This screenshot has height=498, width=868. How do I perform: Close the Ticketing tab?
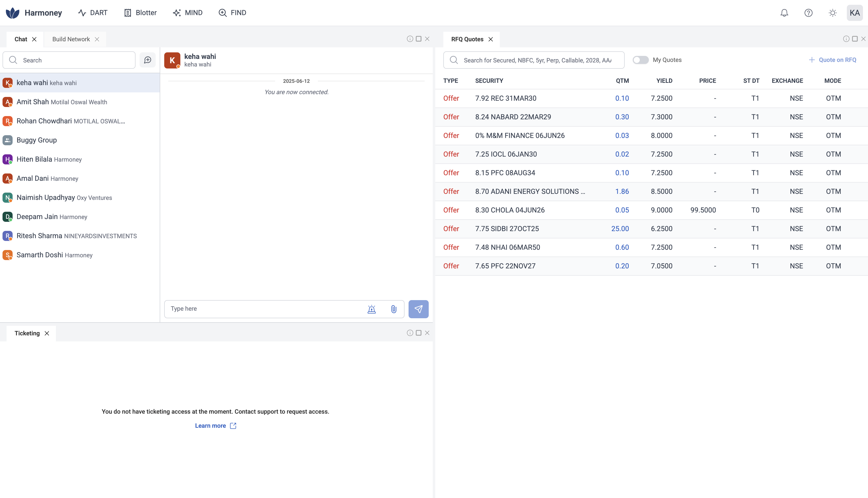pyautogui.click(x=47, y=334)
